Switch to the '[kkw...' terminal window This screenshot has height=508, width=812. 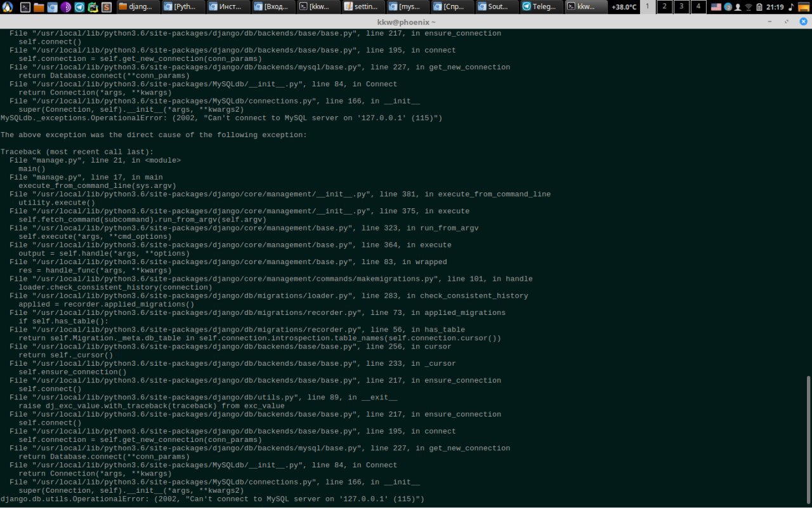tap(318, 7)
